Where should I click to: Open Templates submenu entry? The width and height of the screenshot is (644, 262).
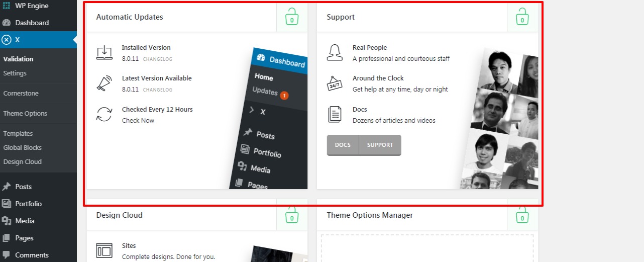18,133
